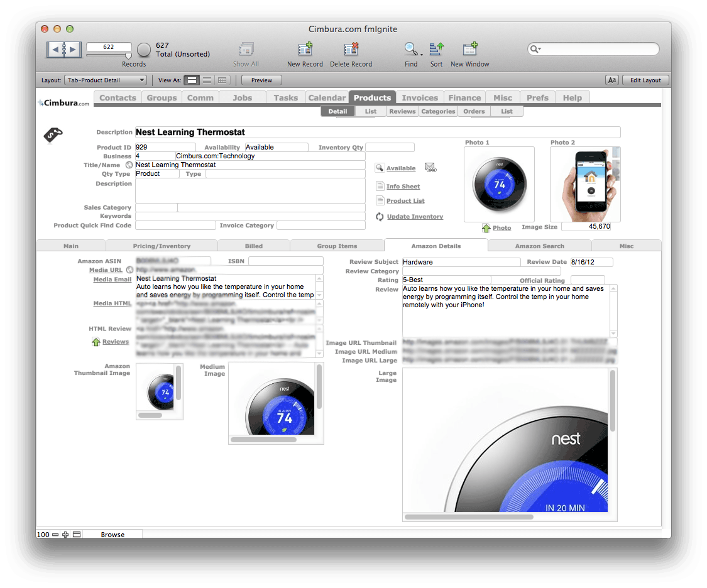The height and width of the screenshot is (588, 707).
Task: Click the chain link icon near Available
Action: [x=430, y=168]
